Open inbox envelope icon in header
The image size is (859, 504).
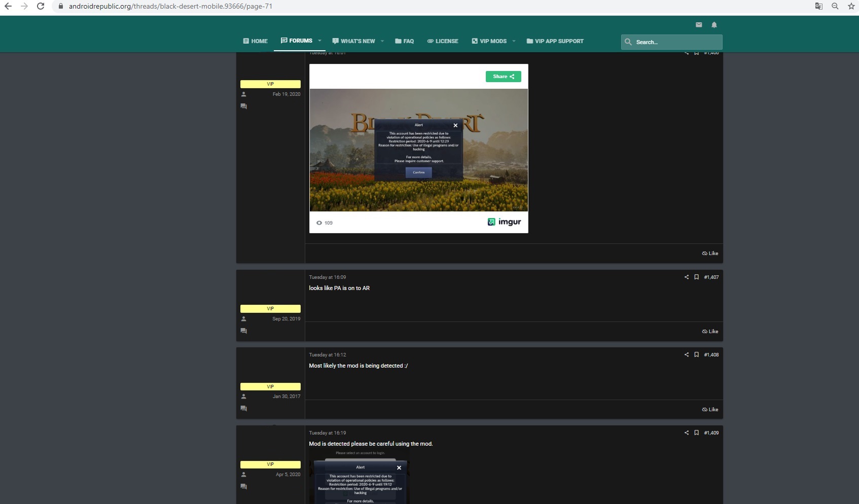tap(699, 25)
